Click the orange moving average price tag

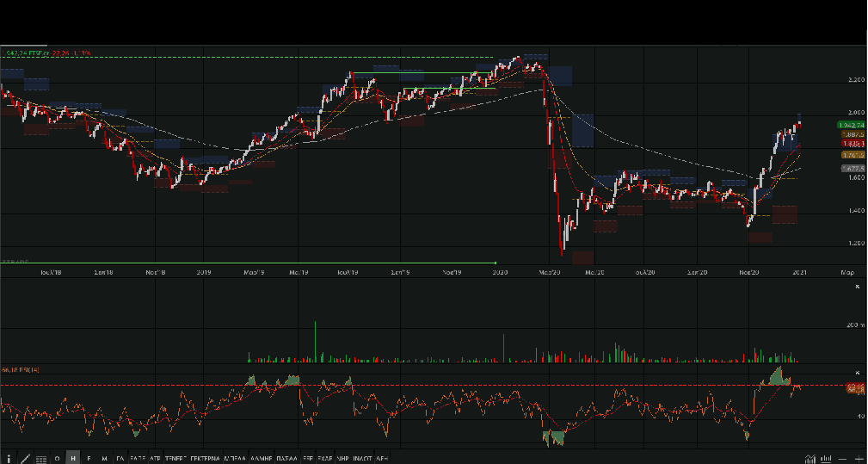click(851, 154)
